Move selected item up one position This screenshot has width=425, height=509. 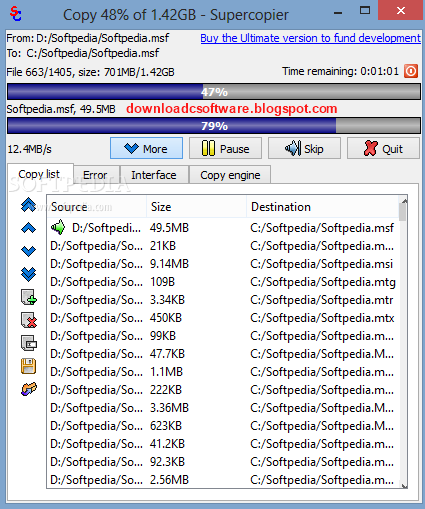(28, 228)
